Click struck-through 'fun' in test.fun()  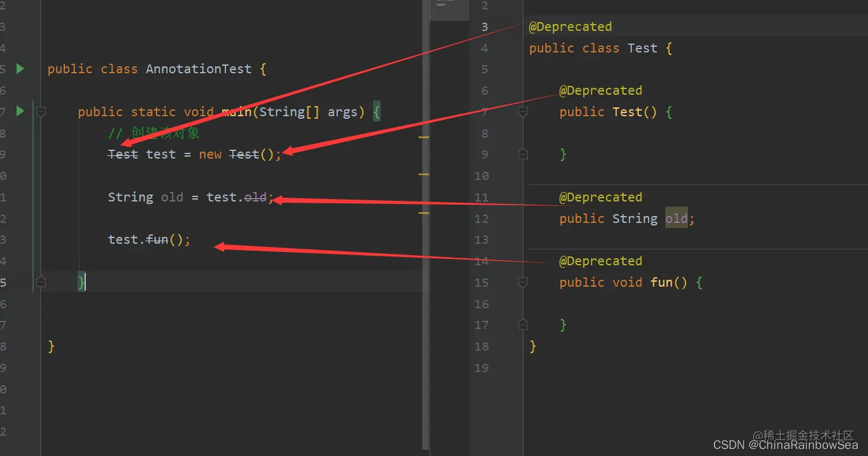157,239
